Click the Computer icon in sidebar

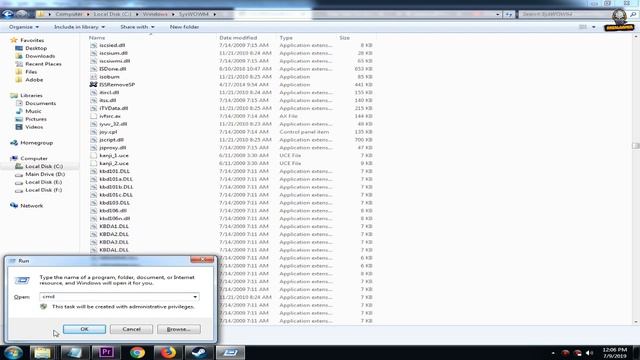14,158
